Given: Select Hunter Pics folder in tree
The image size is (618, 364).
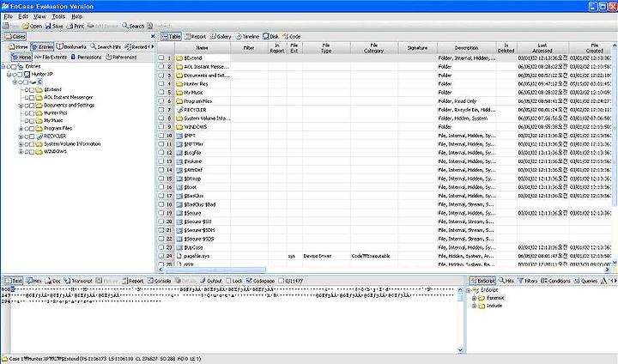Looking at the screenshot, I should click(x=56, y=112).
